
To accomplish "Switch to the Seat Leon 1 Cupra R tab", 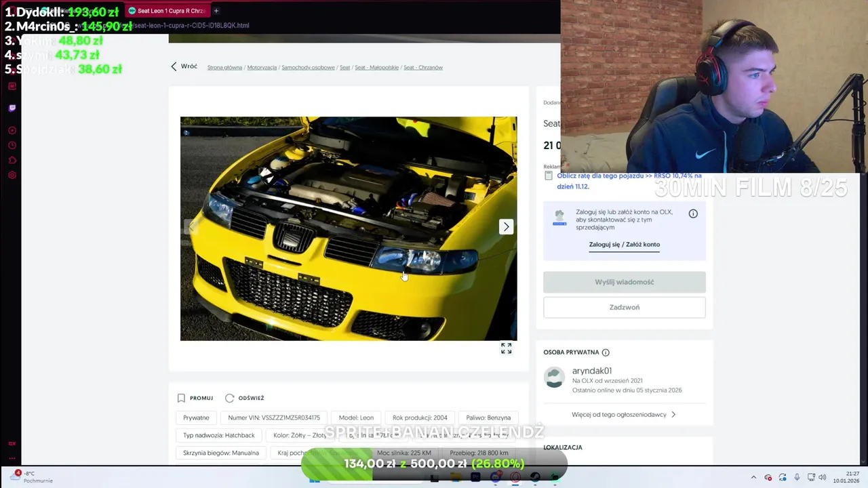I will click(x=167, y=11).
